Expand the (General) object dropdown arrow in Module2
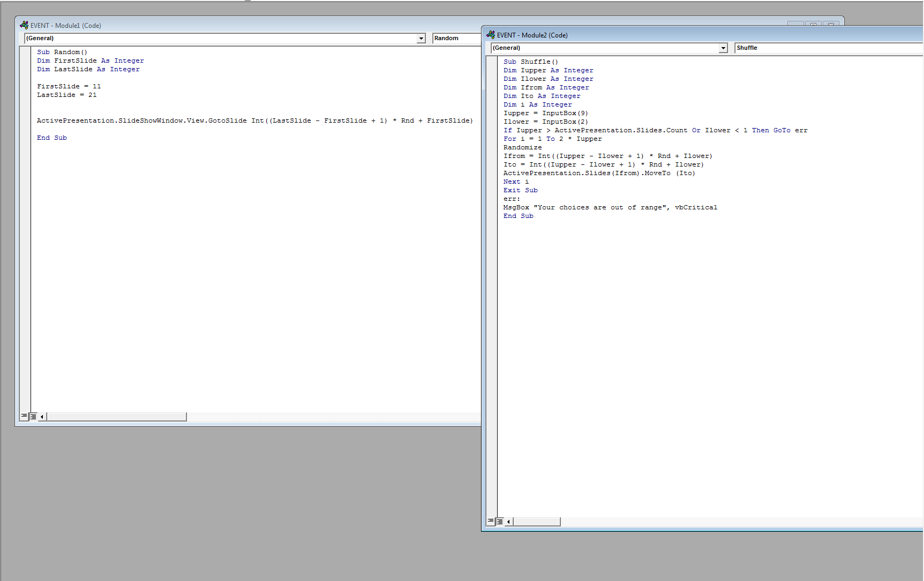 pyautogui.click(x=723, y=48)
